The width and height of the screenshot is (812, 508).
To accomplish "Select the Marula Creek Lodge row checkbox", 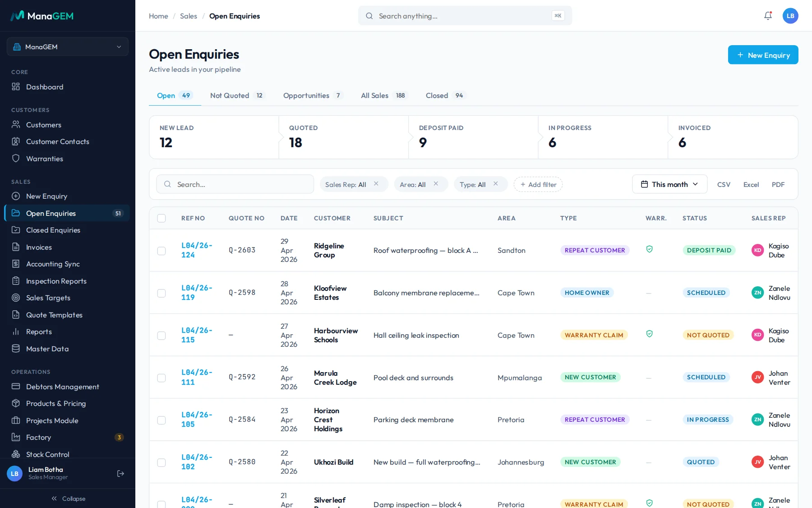I will (x=161, y=378).
